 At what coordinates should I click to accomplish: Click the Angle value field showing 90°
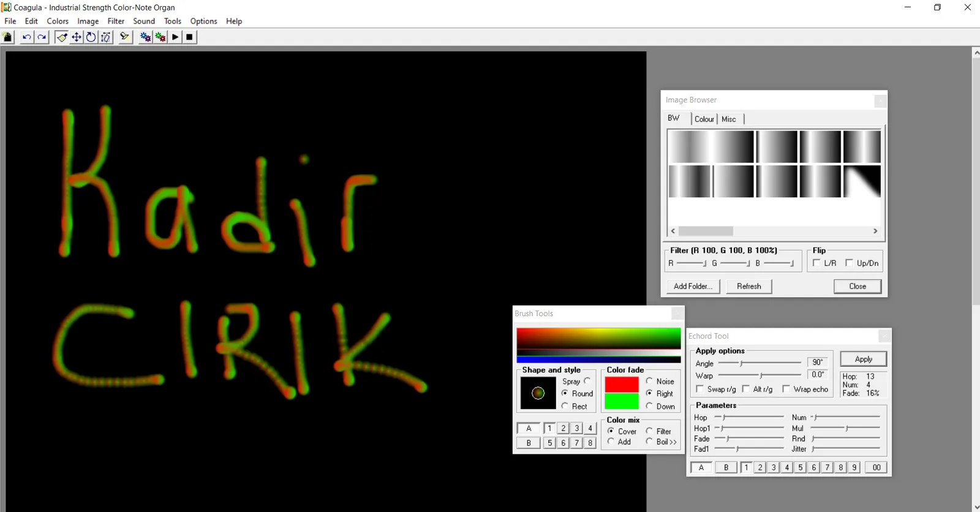click(818, 363)
